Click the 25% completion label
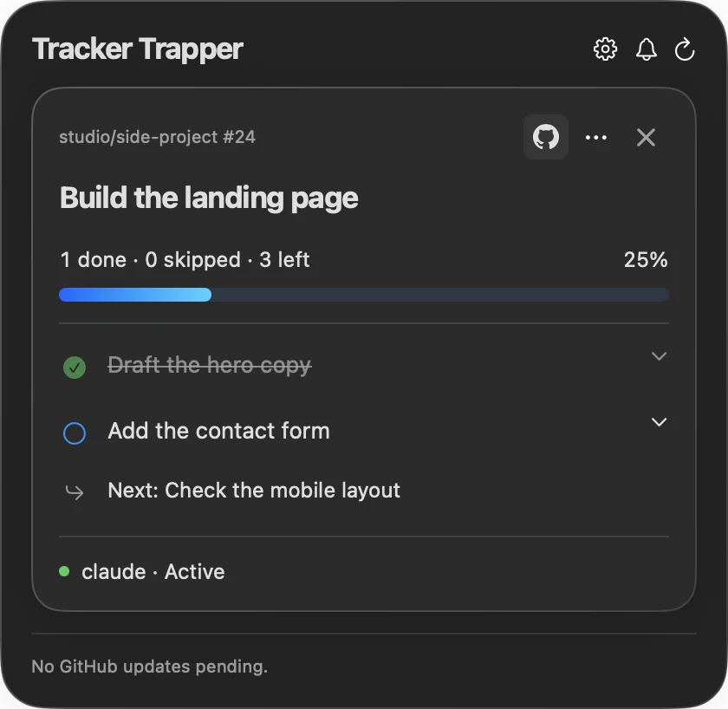Viewport: 728px width, 709px height. pyautogui.click(x=646, y=259)
